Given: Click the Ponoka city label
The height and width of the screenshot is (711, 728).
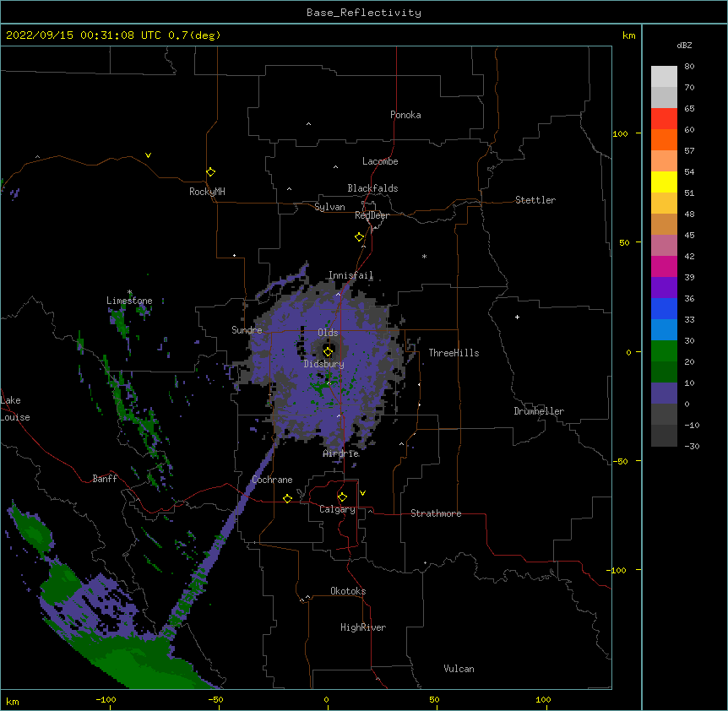Looking at the screenshot, I should click(405, 115).
